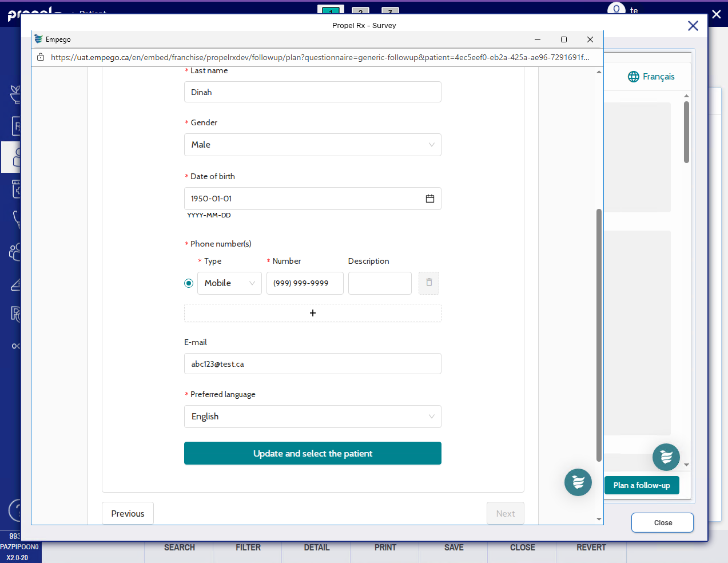The height and width of the screenshot is (563, 728).
Task: Open the Empego chat bubble in survey
Action: (578, 482)
